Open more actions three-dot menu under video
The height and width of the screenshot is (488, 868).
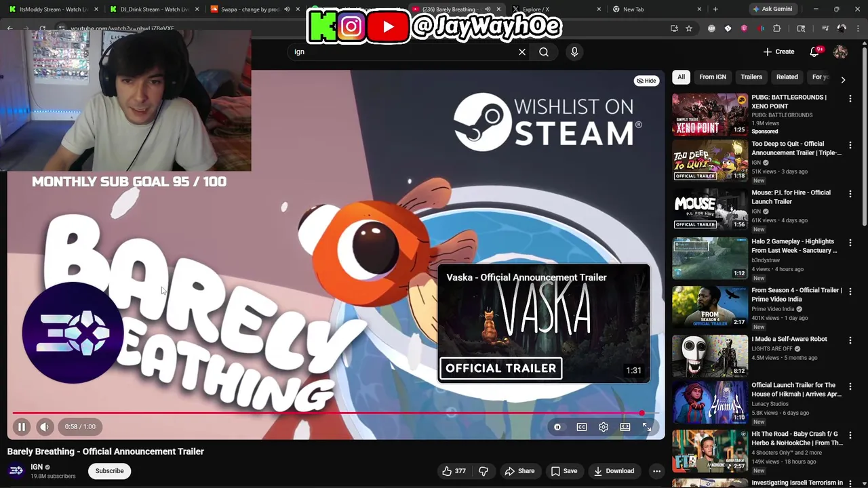click(656, 471)
